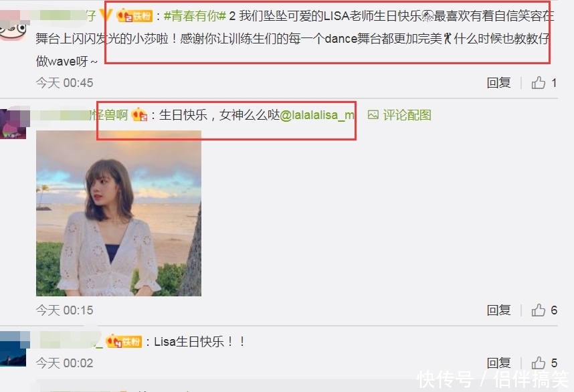Open the 怪兽啊 username profile
This screenshot has height=392, width=574.
point(110,115)
